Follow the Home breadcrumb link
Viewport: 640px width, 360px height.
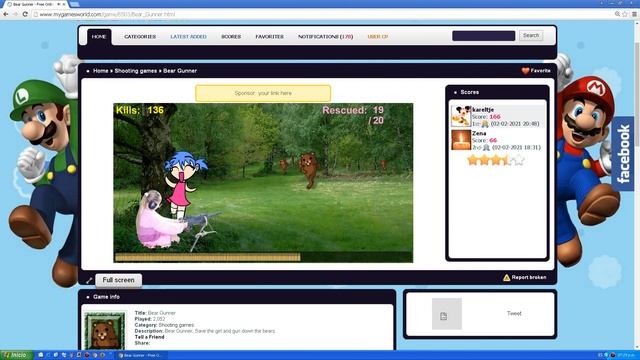[x=100, y=71]
